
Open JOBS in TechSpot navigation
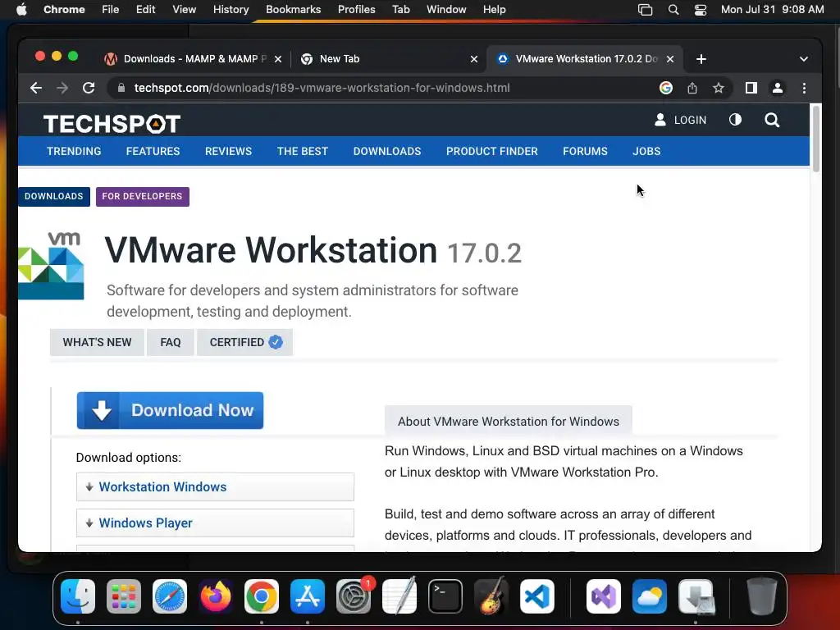pyautogui.click(x=646, y=151)
